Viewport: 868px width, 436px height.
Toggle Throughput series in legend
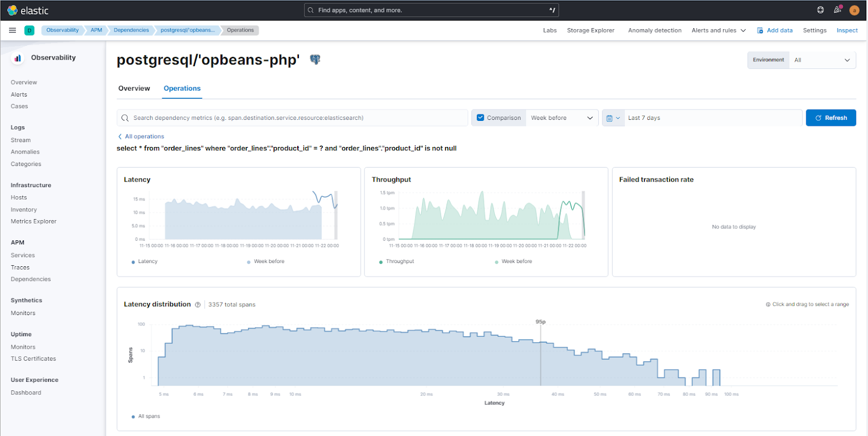point(399,261)
